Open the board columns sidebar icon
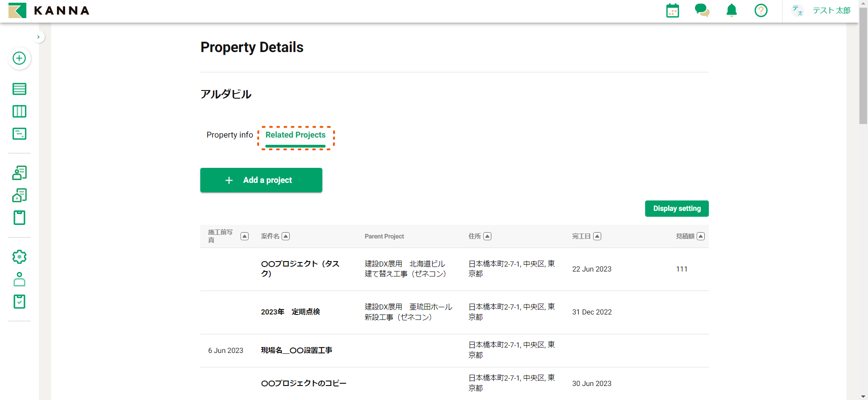 click(19, 111)
